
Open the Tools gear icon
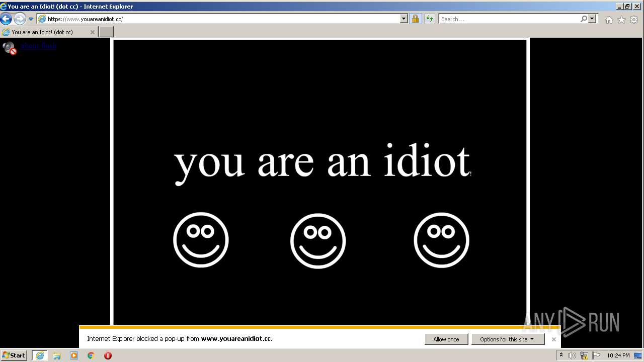click(x=634, y=20)
